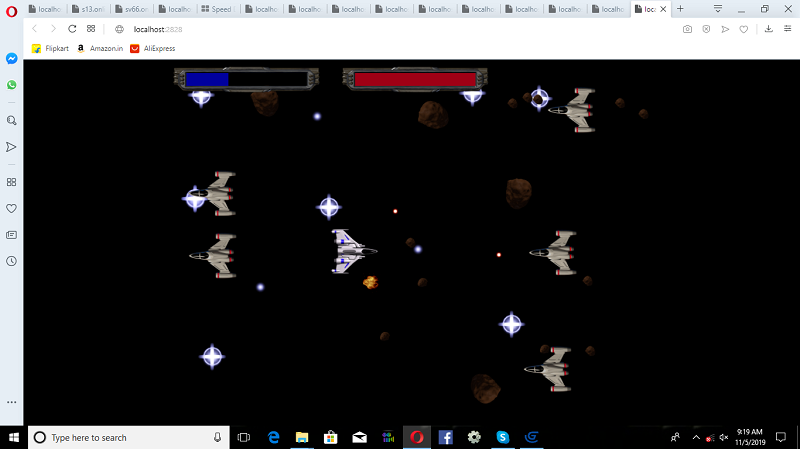Launch Microsoft Edge from the taskbar
800x449 pixels.
273,437
